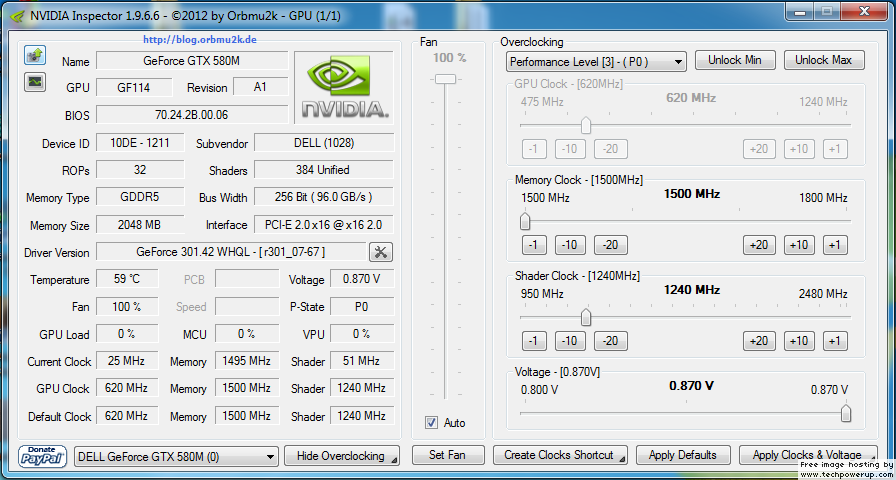Click the Unlock Min button
Image resolution: width=896 pixels, height=480 pixels.
tap(735, 60)
